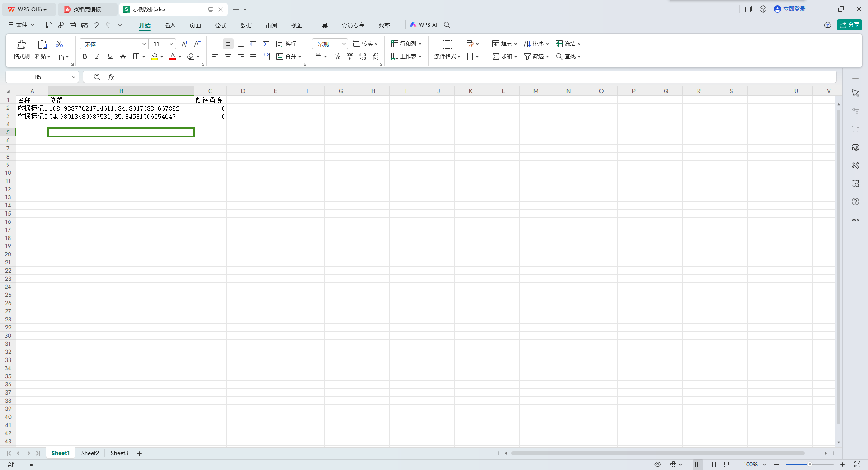The image size is (868, 470).
Task: Click the insert function fx icon
Action: (x=111, y=77)
